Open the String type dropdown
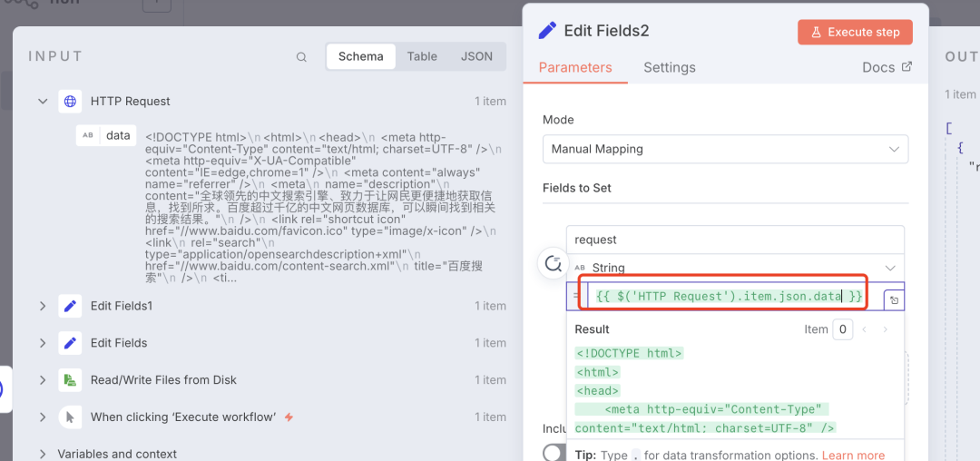Image resolution: width=980 pixels, height=461 pixels. [x=735, y=268]
